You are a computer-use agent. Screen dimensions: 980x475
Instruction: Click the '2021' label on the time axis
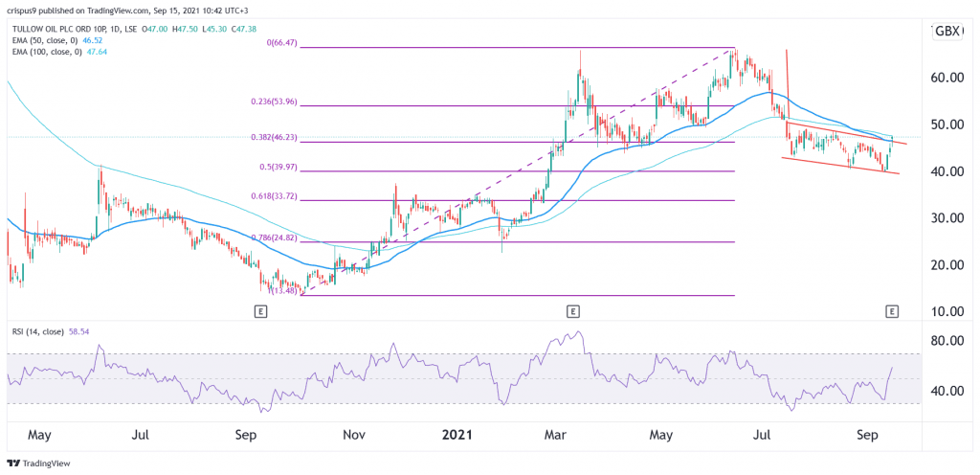coord(457,433)
